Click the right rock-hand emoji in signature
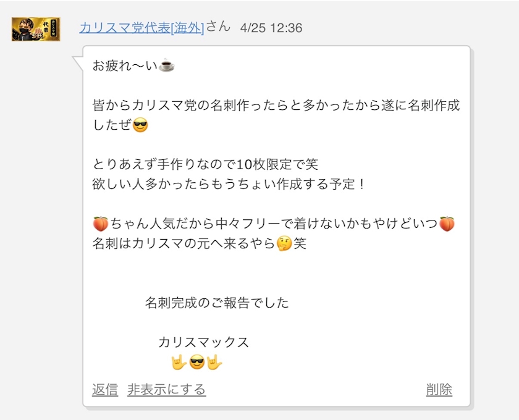Viewport: 519px width, 420px height. pyautogui.click(x=214, y=363)
